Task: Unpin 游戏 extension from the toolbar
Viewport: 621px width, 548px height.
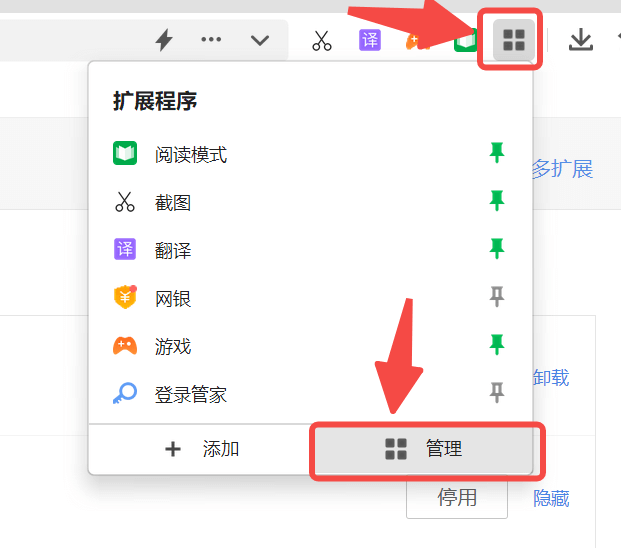Action: pyautogui.click(x=496, y=346)
